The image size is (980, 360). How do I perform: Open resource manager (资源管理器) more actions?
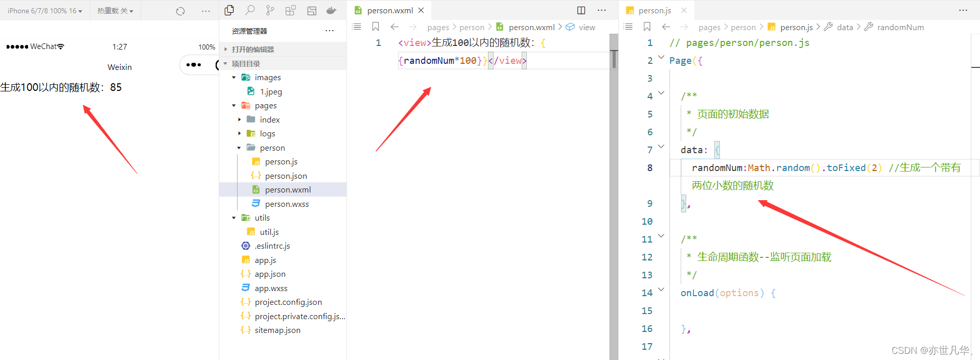[330, 31]
